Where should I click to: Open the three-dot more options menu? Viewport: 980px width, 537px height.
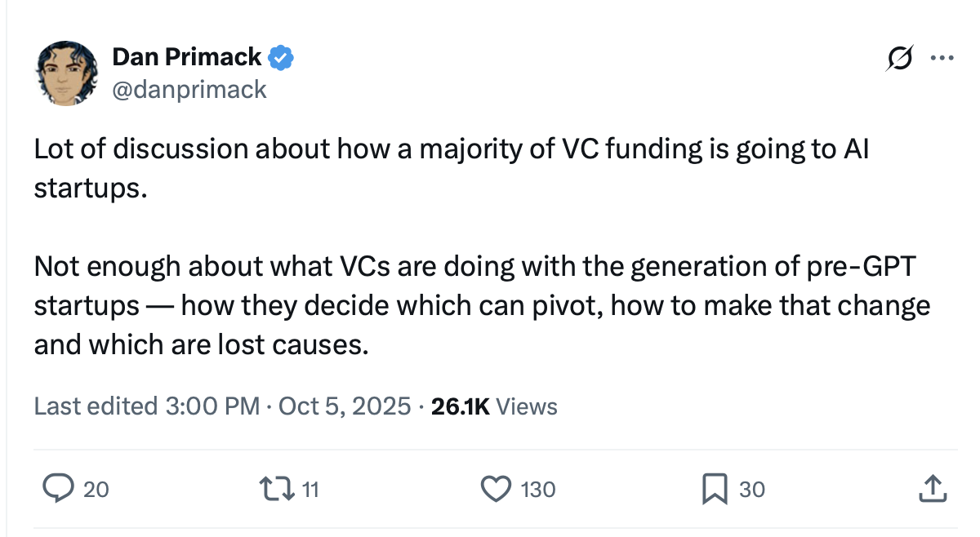coord(942,59)
